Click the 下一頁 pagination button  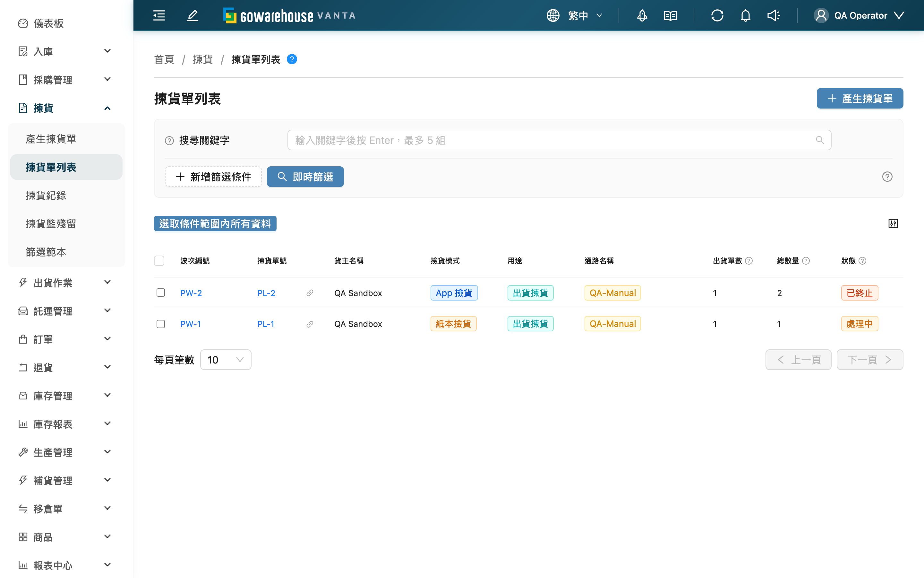pos(870,359)
